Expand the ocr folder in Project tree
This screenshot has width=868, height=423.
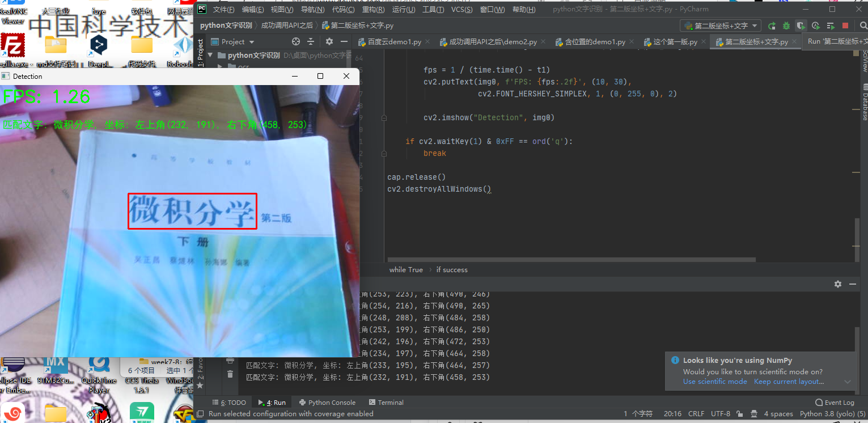[221, 67]
